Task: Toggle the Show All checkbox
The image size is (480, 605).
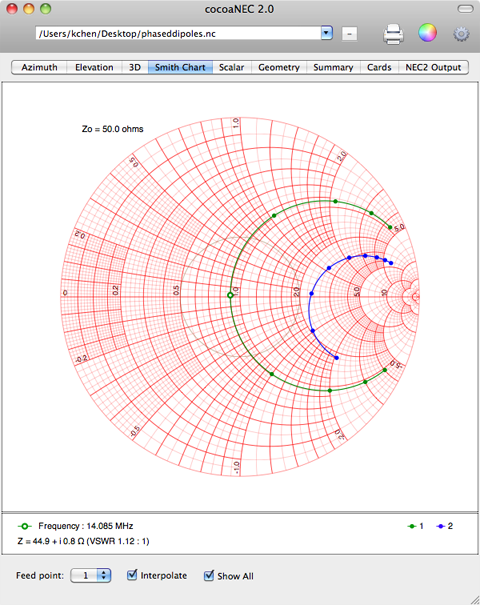Action: [x=209, y=575]
